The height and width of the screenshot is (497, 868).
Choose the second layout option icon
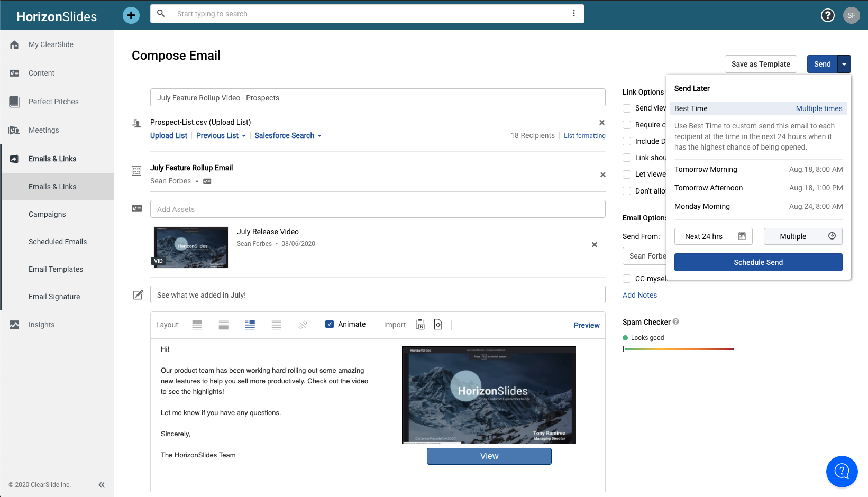(224, 325)
